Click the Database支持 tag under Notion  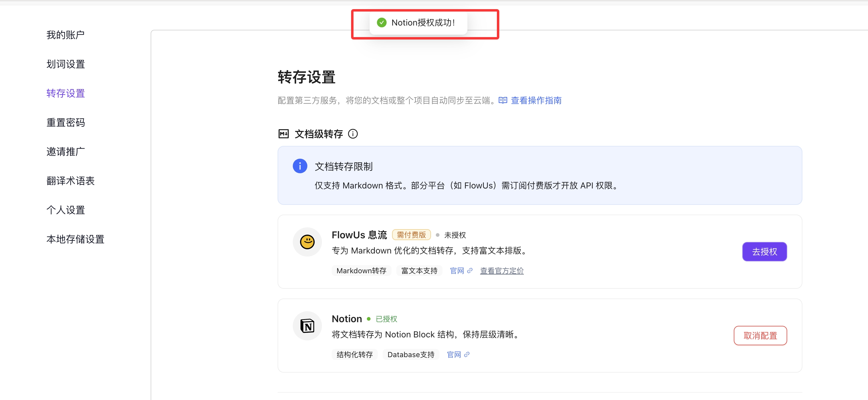411,354
